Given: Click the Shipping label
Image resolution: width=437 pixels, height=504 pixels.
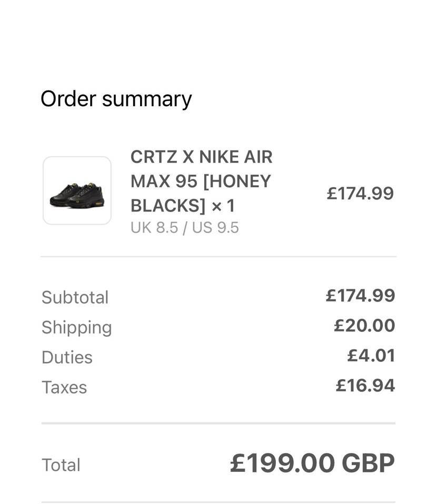Looking at the screenshot, I should pyautogui.click(x=76, y=327).
